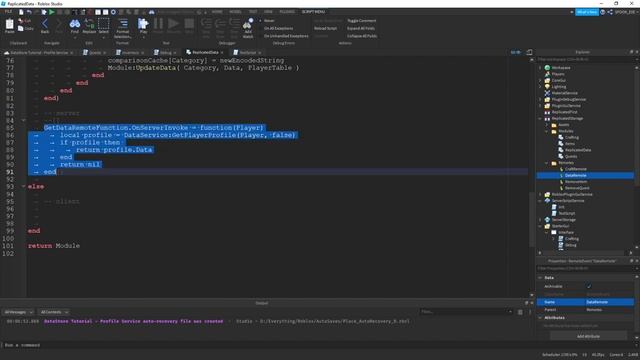Click the new file icon in quick access bar

[21, 12]
